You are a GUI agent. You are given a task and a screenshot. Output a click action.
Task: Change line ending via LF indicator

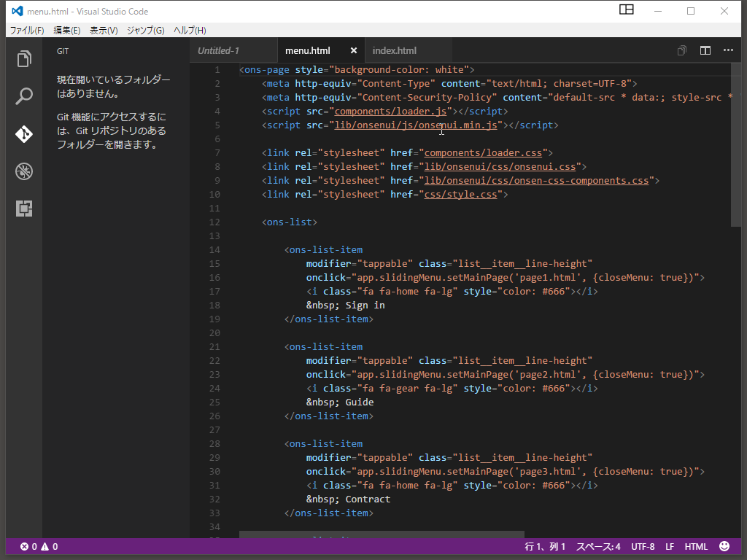click(670, 547)
